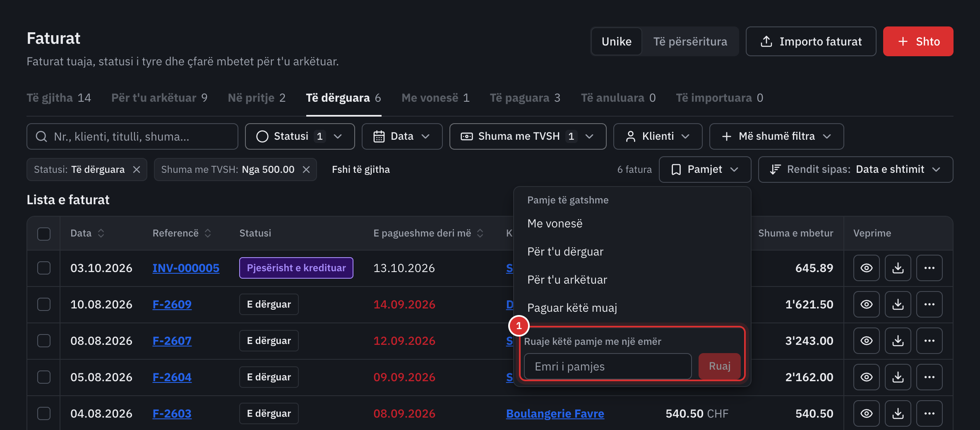
Task: Remove the Shuma me TVSH filter chip
Action: tap(306, 170)
